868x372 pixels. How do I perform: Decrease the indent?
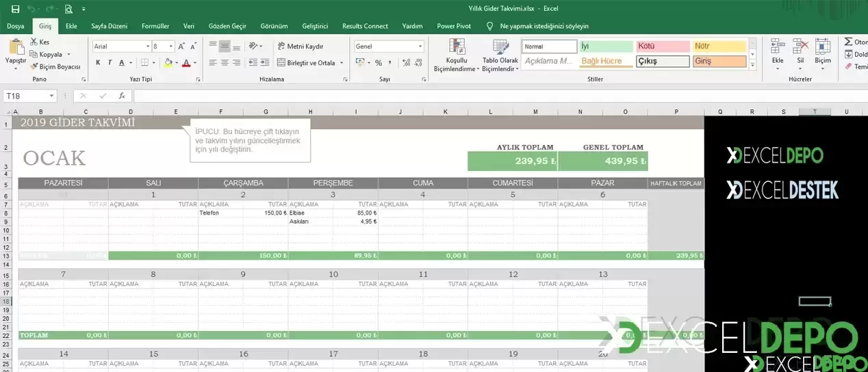(x=253, y=63)
